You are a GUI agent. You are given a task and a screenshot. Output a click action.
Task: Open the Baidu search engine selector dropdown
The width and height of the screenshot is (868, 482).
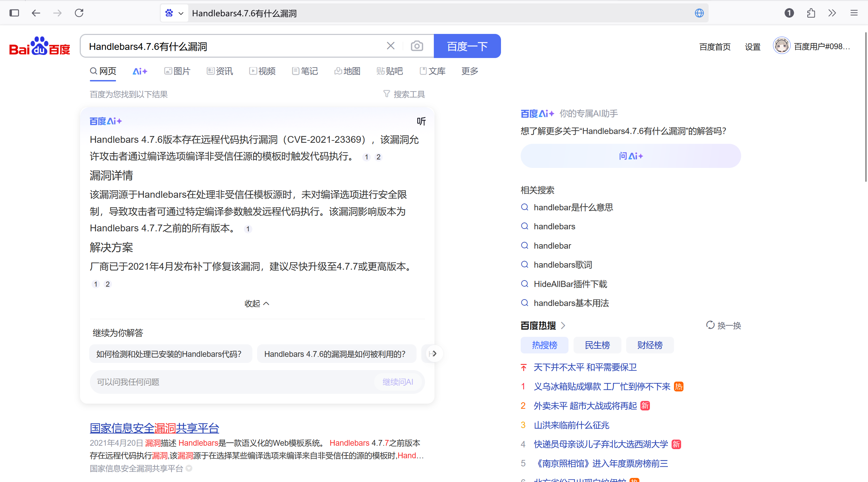click(174, 13)
